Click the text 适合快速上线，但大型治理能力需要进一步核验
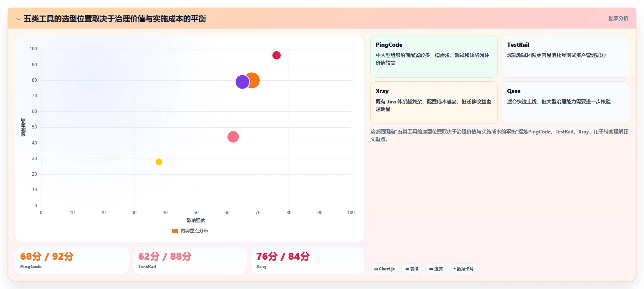The image size is (644, 289). [x=559, y=102]
